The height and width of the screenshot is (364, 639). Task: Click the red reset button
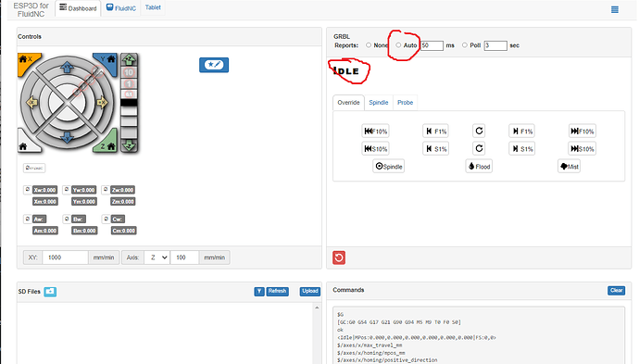(339, 257)
